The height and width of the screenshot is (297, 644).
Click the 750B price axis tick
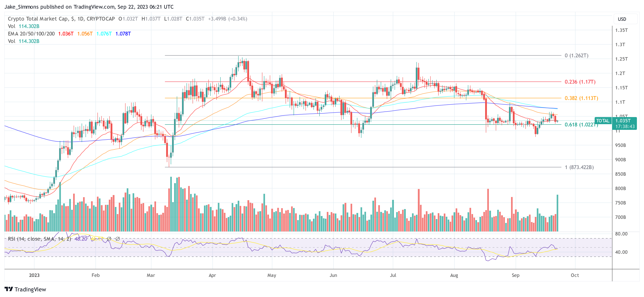(621, 203)
